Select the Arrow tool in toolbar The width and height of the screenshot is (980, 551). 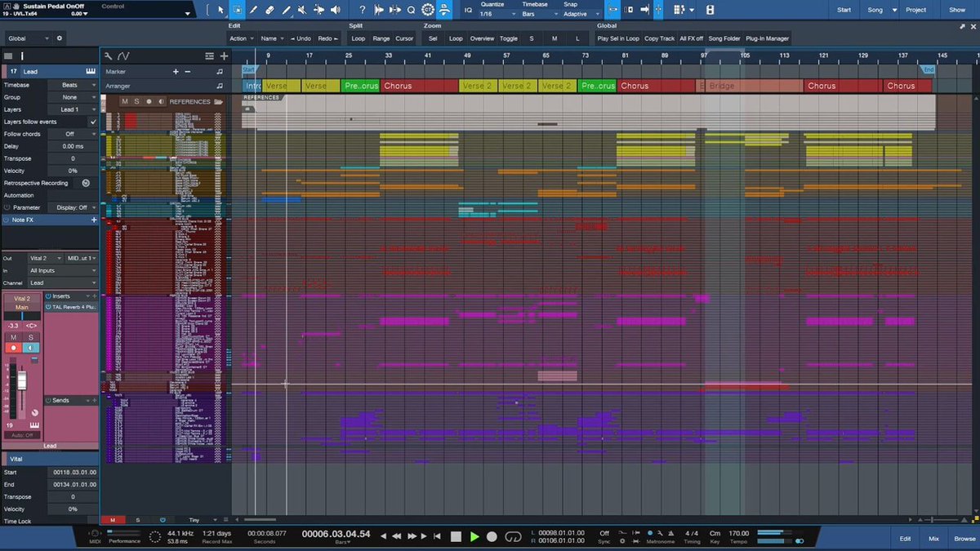pos(220,10)
